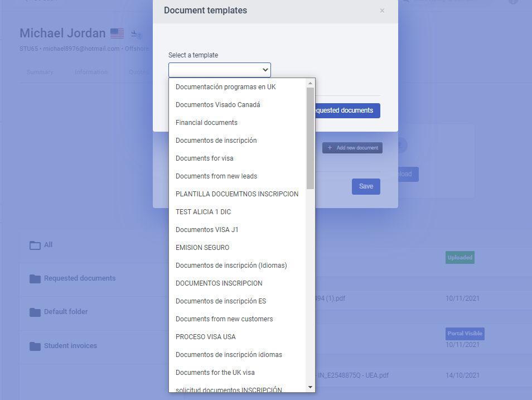Click the 14/10/2021 date cell
Image resolution: width=532 pixels, height=400 pixels.
(x=462, y=375)
